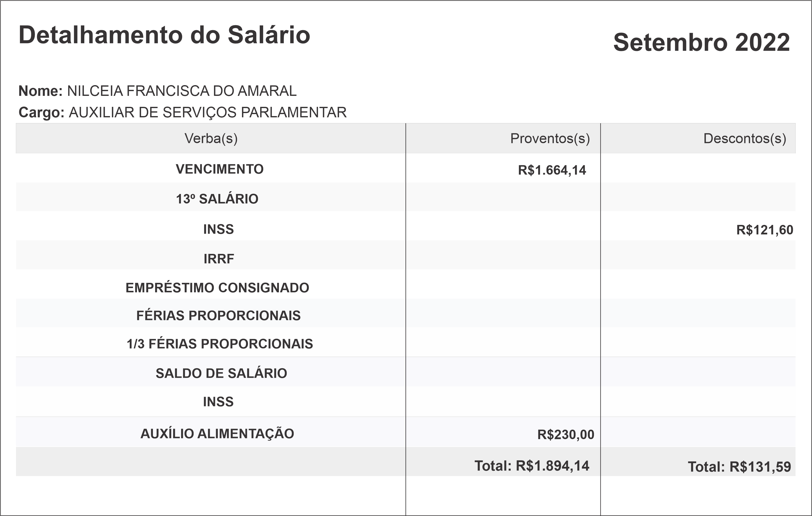Select the job title "AUXILIAR DE SERVIÇOS PARLAMENTAR"
Viewport: 812px width, 516px height.
tap(207, 112)
